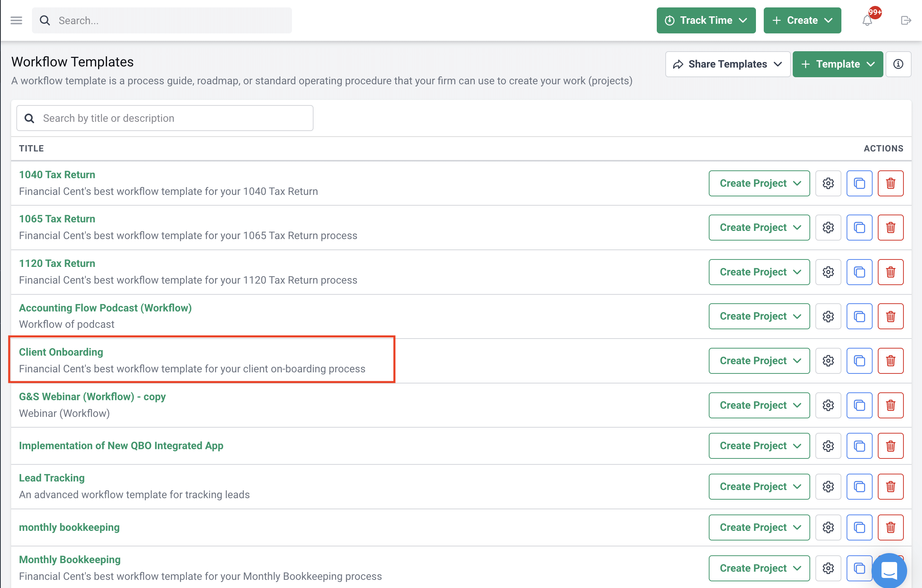Delete the lowercase monthly bookkeeping template
922x588 pixels.
point(890,527)
